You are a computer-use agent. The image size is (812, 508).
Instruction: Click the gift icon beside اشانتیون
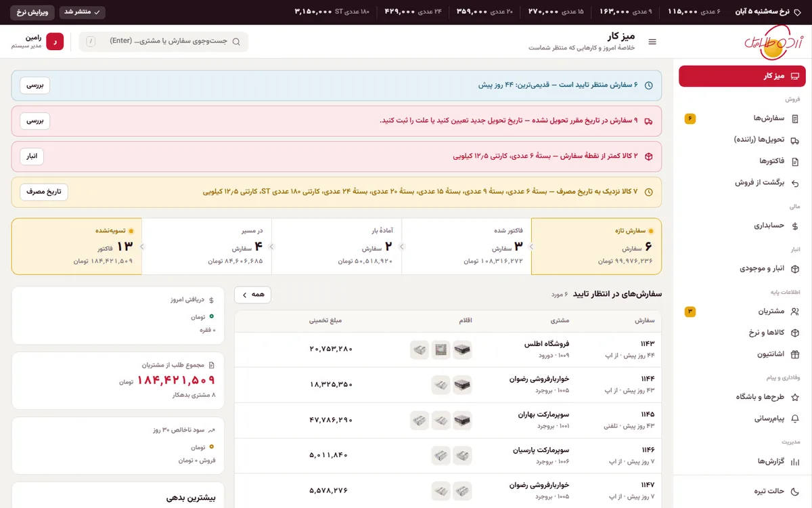pyautogui.click(x=795, y=354)
